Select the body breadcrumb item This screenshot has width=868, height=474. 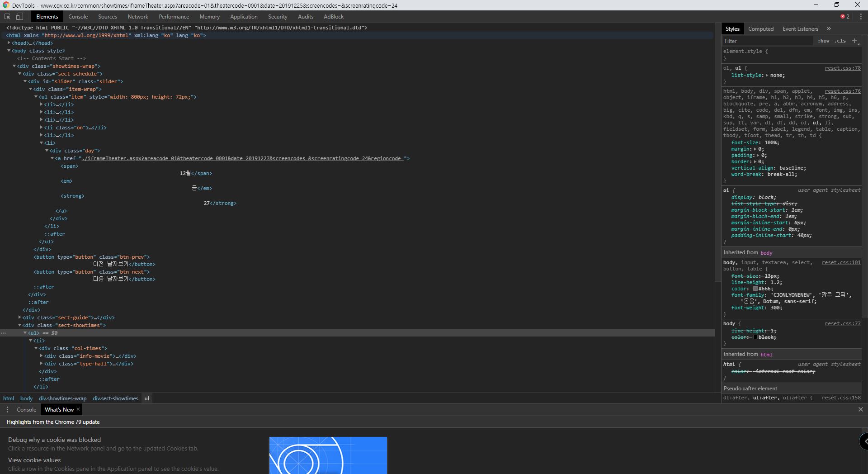click(26, 398)
